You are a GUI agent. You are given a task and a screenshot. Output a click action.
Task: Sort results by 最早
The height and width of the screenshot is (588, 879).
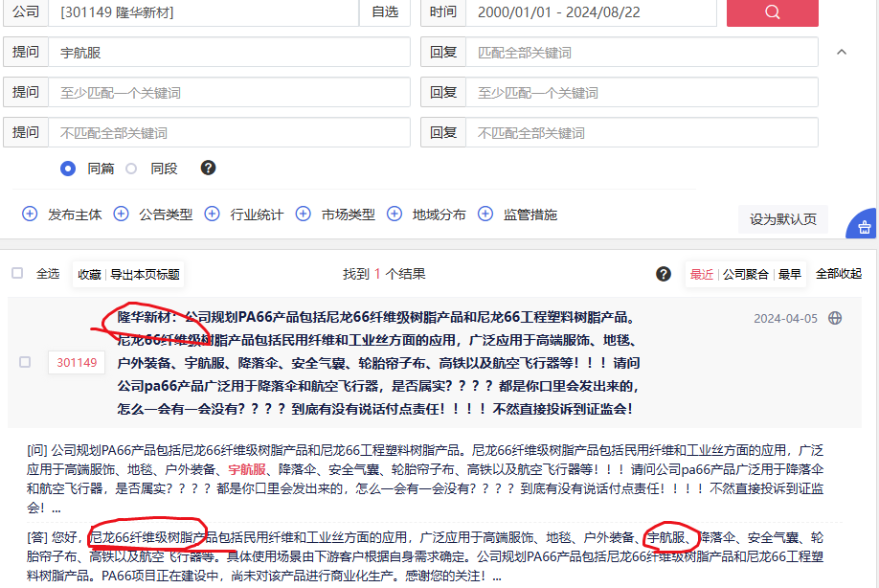tap(789, 274)
